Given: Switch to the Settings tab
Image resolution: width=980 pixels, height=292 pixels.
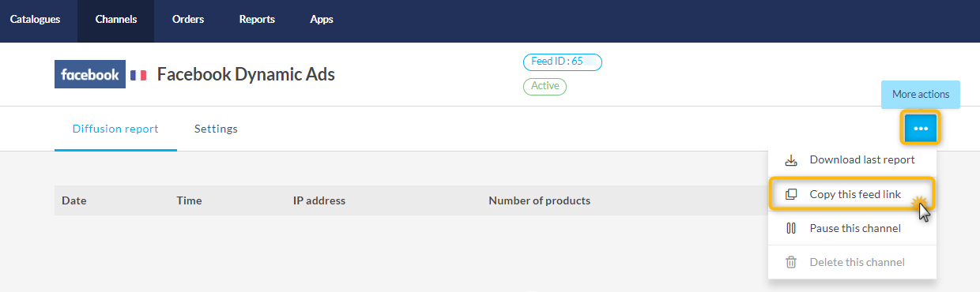Looking at the screenshot, I should pos(216,129).
